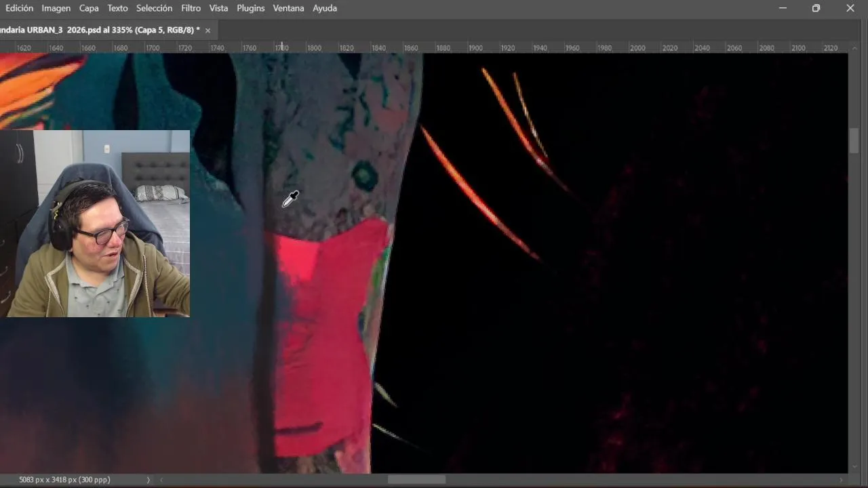
Task: Click the vertical scrollbar thumb
Action: pyautogui.click(x=854, y=140)
